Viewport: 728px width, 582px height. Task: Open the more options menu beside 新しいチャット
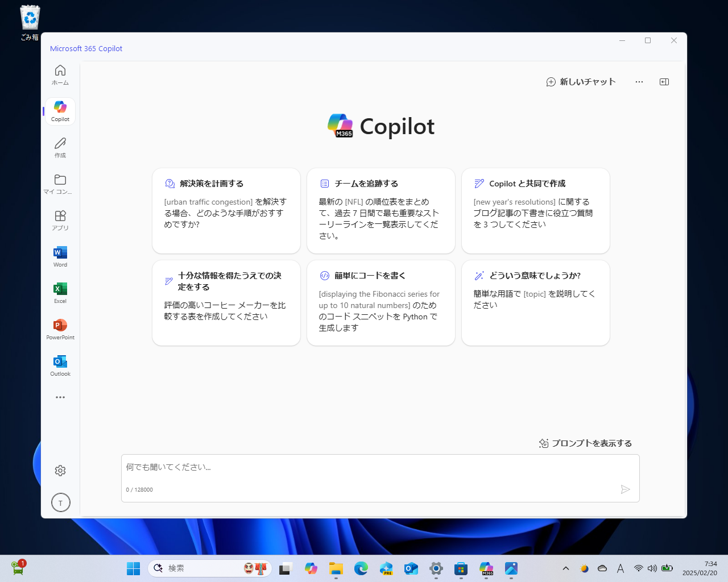click(639, 82)
